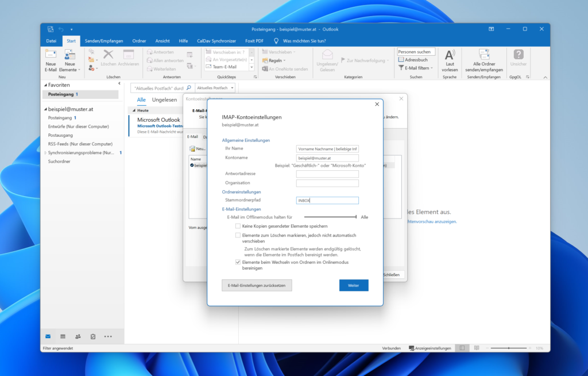Open the Allen antworten action
This screenshot has height=376, width=588.
click(x=155, y=60)
